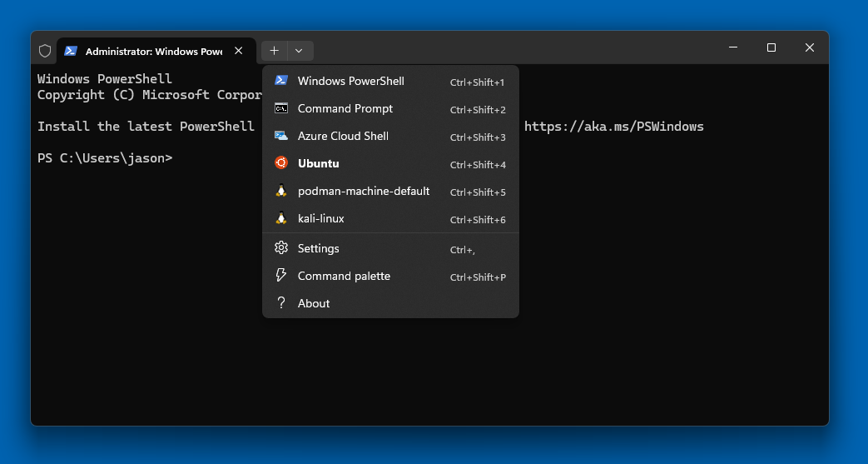The height and width of the screenshot is (464, 868).
Task: Click the Ctrl+Shift+P shortcut label
Action: pos(478,277)
